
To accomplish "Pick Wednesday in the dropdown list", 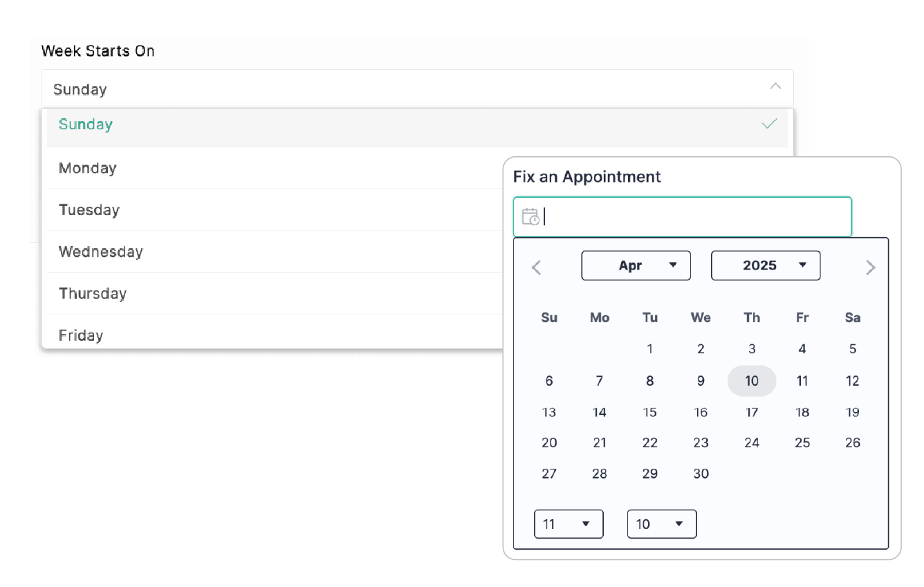I will (x=101, y=252).
